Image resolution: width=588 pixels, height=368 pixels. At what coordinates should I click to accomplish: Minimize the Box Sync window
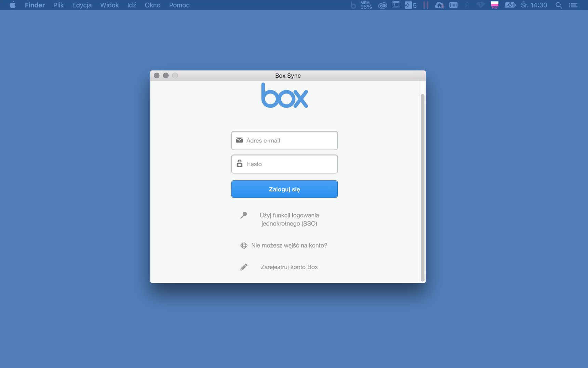coord(166,75)
